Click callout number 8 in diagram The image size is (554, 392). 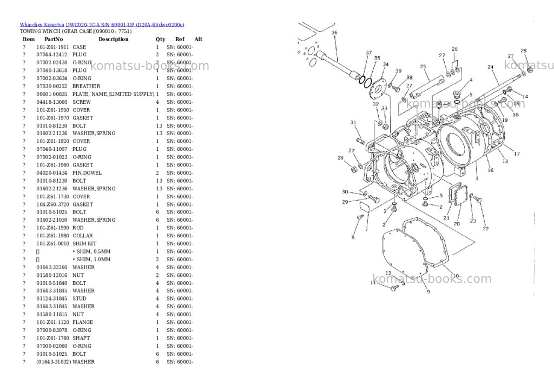[x=353, y=237]
